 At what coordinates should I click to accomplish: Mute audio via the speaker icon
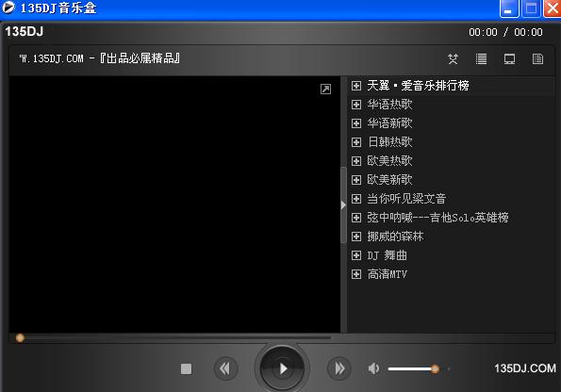(x=373, y=368)
